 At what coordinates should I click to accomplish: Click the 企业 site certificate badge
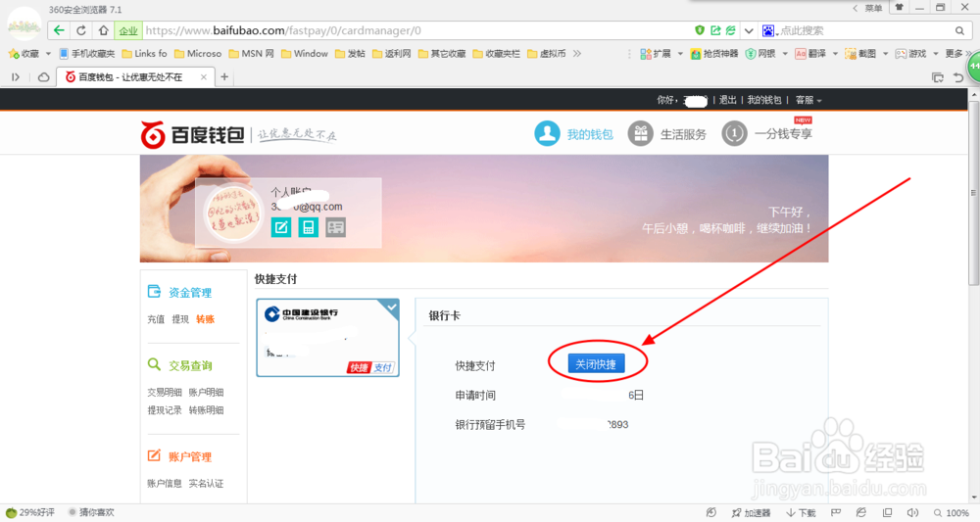[x=128, y=30]
